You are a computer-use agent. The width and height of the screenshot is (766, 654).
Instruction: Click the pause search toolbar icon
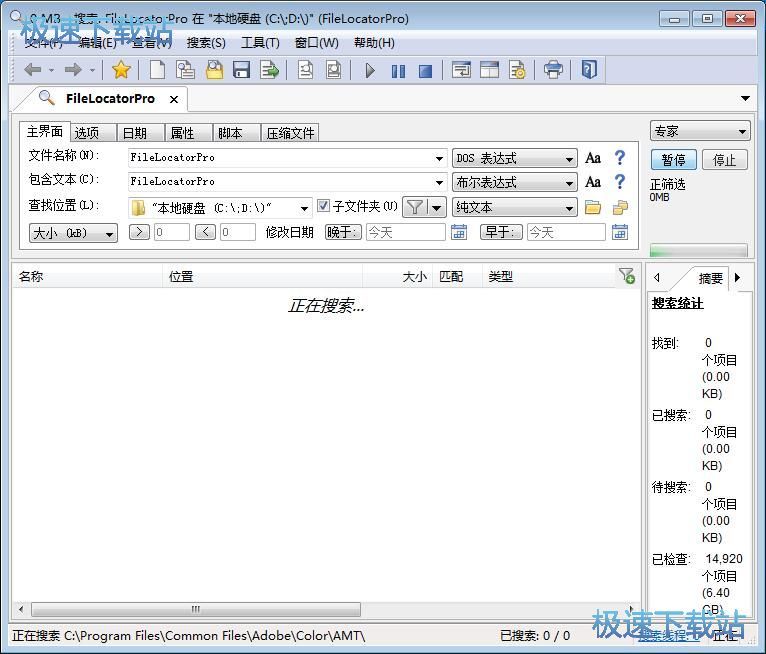pyautogui.click(x=398, y=70)
